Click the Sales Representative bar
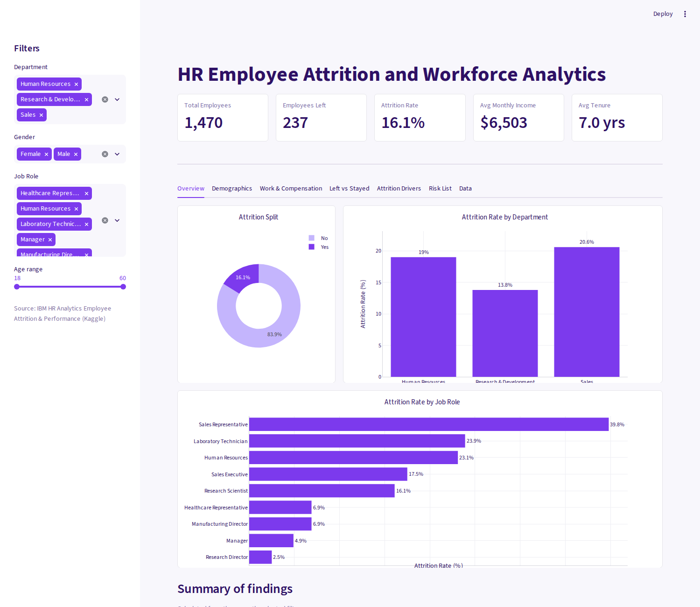Image resolution: width=700 pixels, height=607 pixels. 429,424
